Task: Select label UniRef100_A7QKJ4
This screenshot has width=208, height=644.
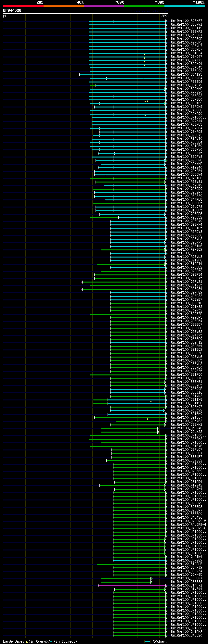Action: (x=187, y=121)
